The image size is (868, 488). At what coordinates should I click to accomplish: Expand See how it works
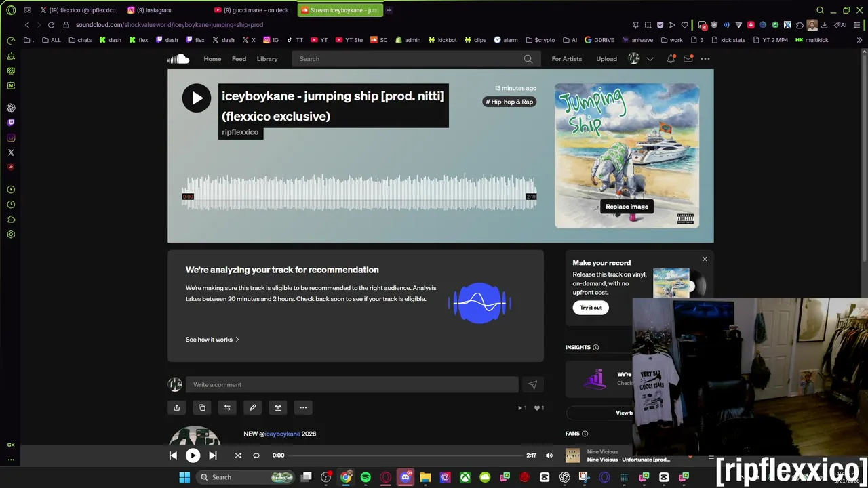[x=212, y=340]
